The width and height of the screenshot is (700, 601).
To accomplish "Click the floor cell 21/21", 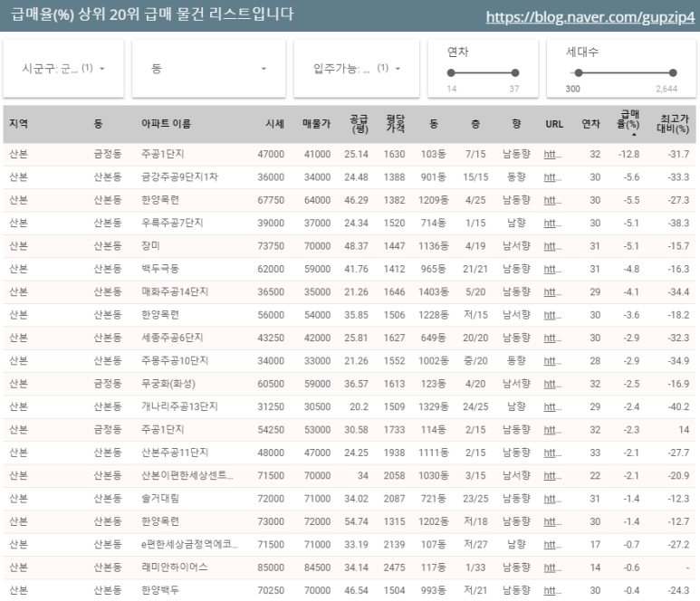I will (x=475, y=269).
